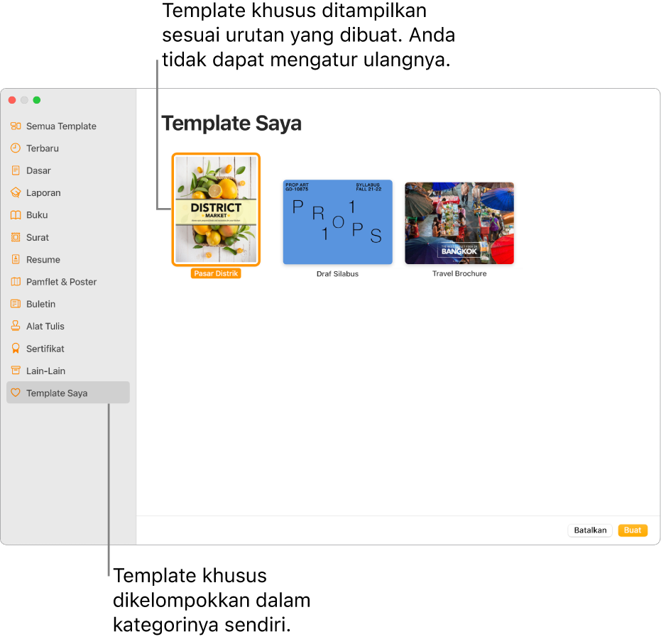Click the Dasar document icon
The image size is (661, 644).
[x=16, y=170]
